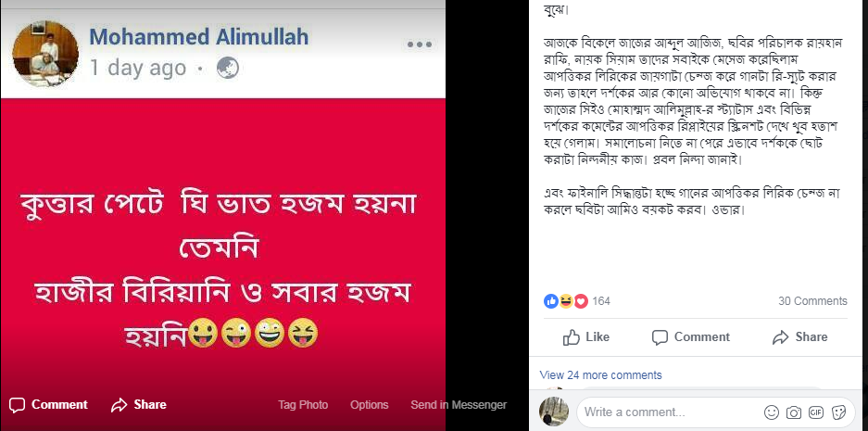Viewport: 868px width, 431px height.
Task: Click the Like thumbs-up button
Action: pyautogui.click(x=585, y=336)
